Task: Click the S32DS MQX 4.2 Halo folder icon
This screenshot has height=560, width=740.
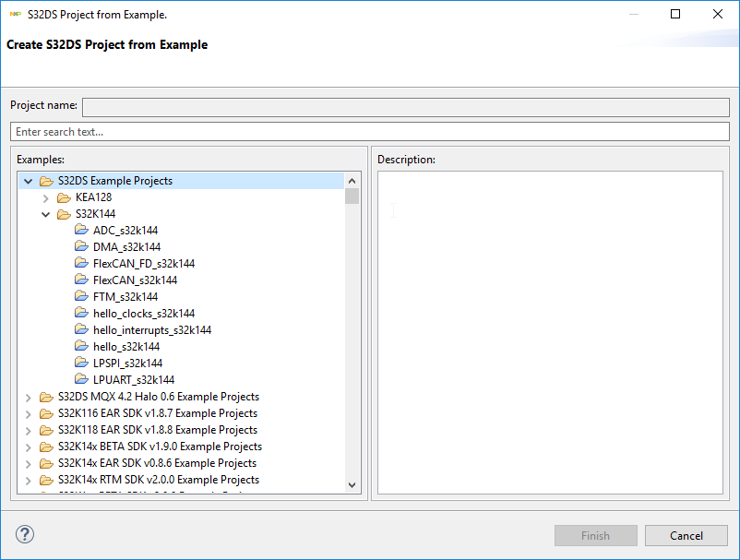Action: (x=46, y=397)
